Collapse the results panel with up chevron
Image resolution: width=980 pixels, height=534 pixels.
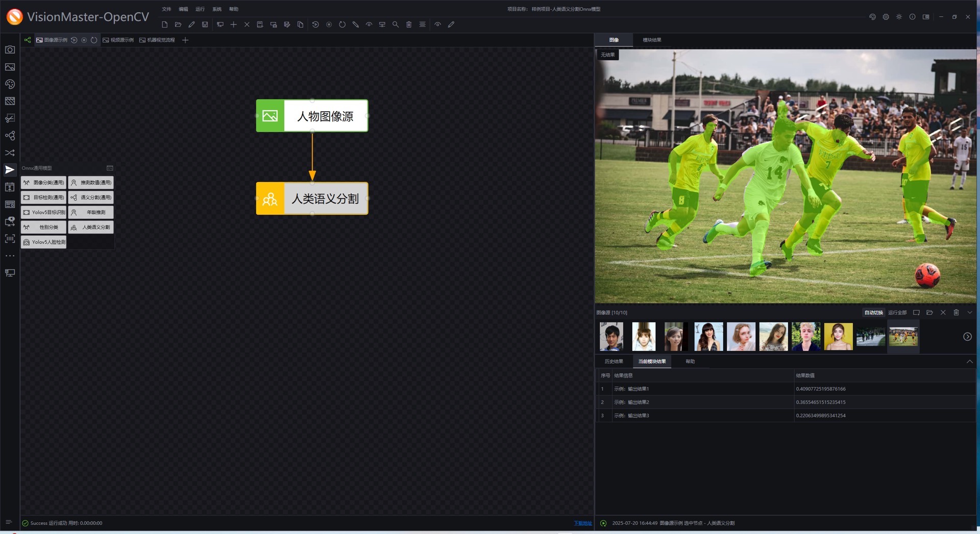(969, 362)
